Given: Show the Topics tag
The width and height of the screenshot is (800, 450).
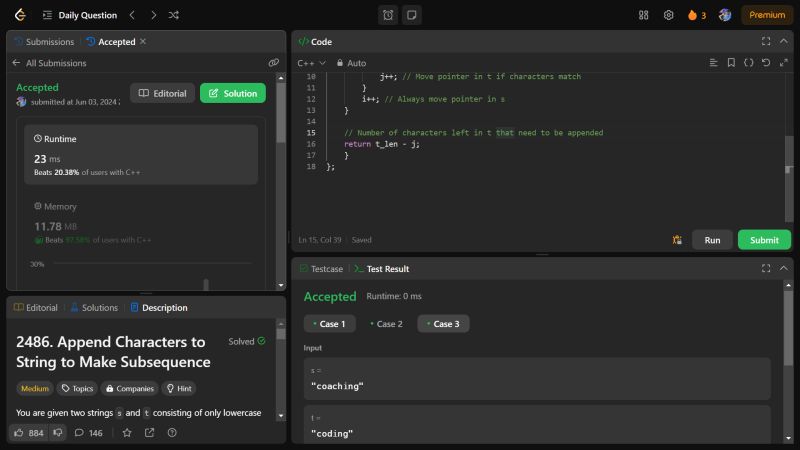Looking at the screenshot, I should (77, 388).
